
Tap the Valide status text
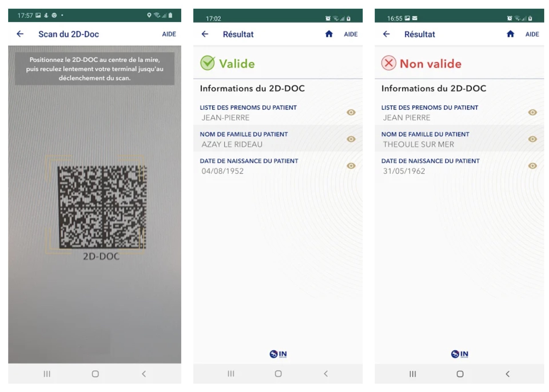237,63
